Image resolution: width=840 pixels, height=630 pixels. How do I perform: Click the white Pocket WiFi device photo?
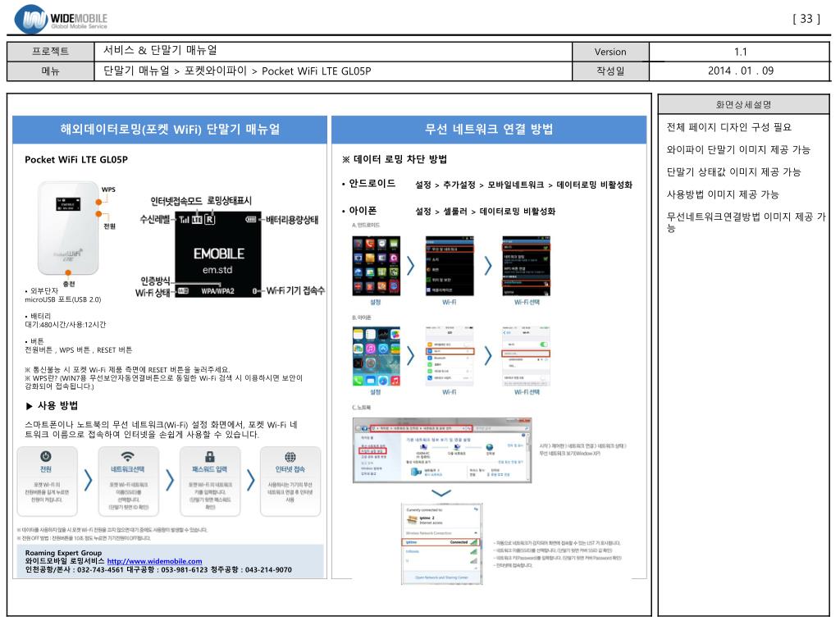68,228
